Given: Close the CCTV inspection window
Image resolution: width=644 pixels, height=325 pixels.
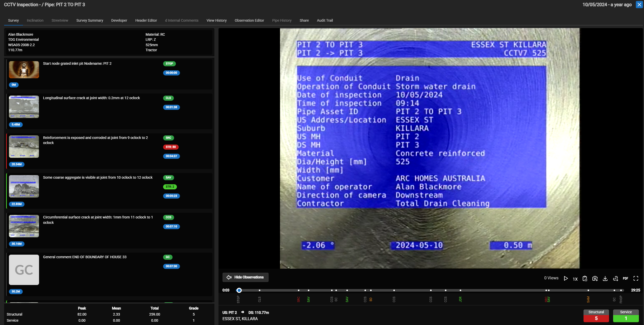Looking at the screenshot, I should pos(639,5).
